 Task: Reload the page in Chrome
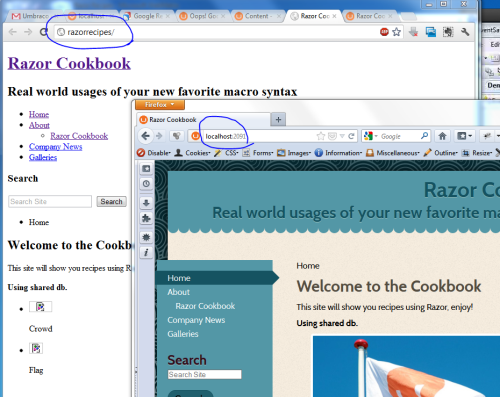point(43,32)
